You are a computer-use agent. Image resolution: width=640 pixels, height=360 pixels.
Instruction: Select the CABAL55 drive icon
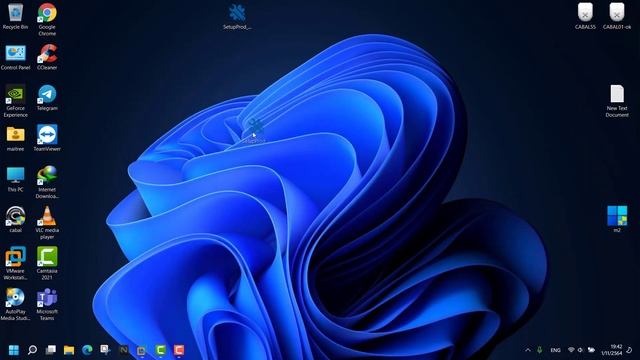(x=585, y=16)
